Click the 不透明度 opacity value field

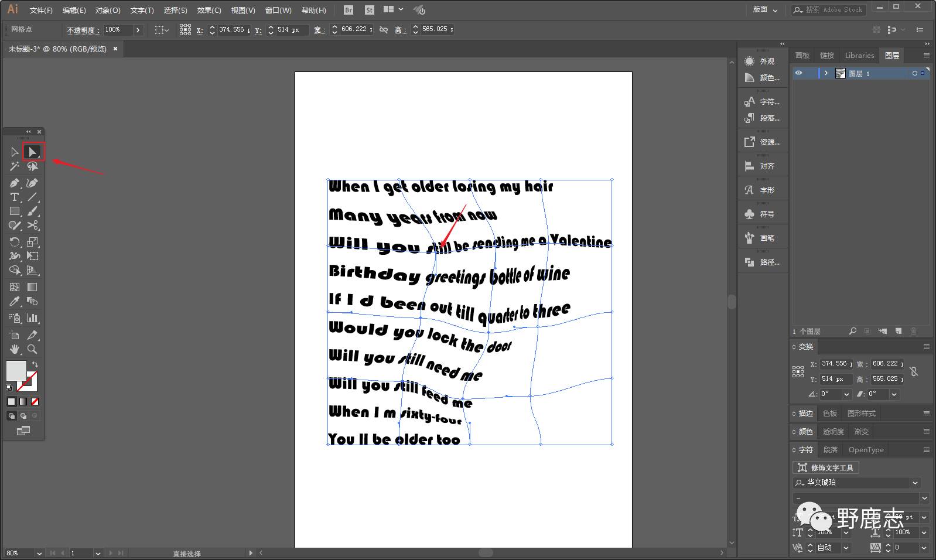pos(117,29)
